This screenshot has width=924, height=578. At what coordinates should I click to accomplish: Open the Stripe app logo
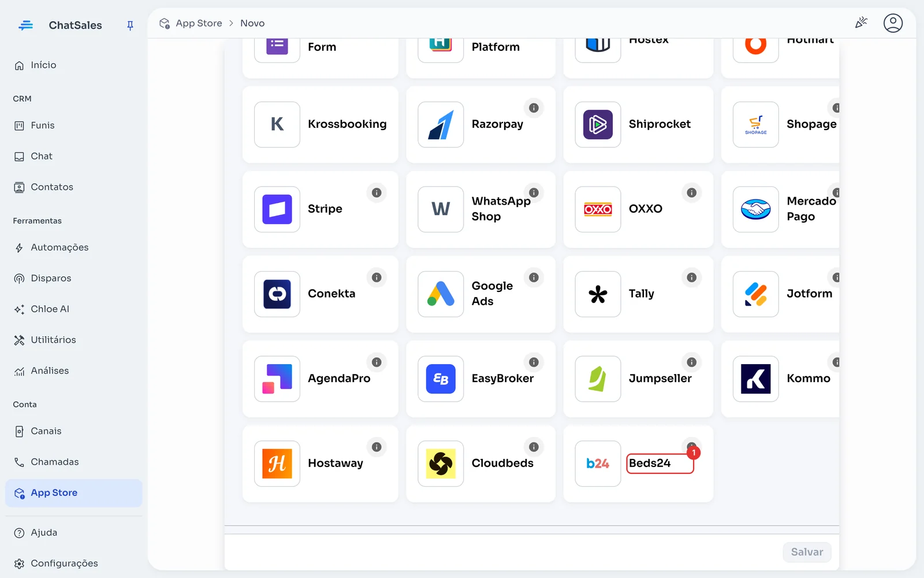point(277,209)
